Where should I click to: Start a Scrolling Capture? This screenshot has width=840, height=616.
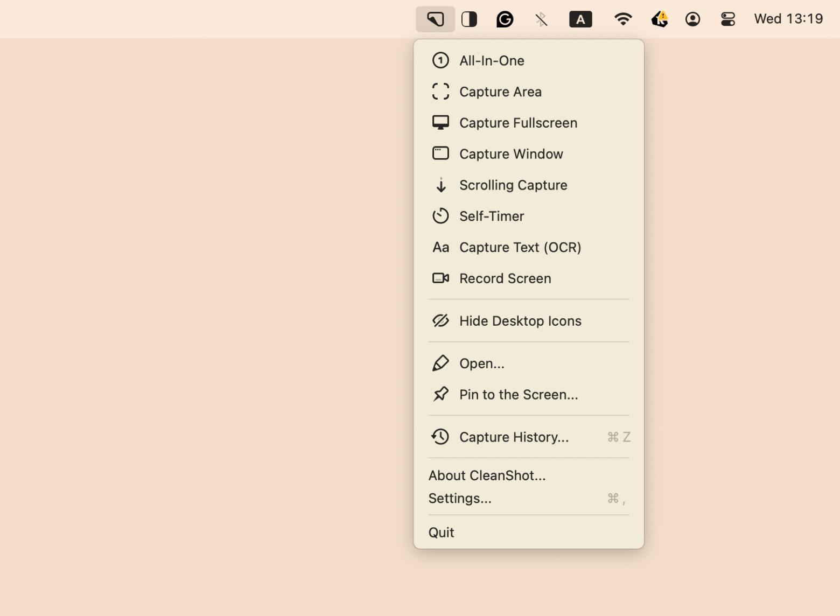point(513,185)
